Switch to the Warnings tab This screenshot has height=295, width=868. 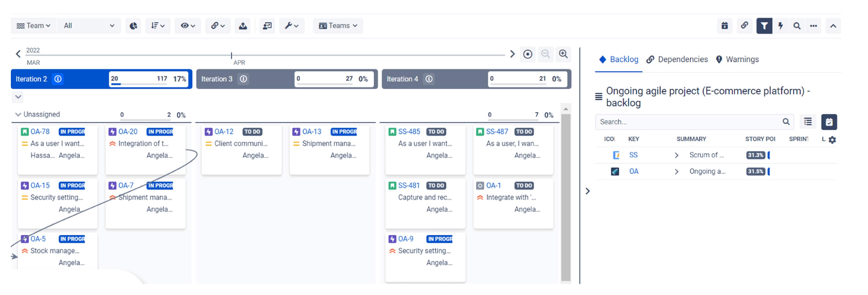737,59
